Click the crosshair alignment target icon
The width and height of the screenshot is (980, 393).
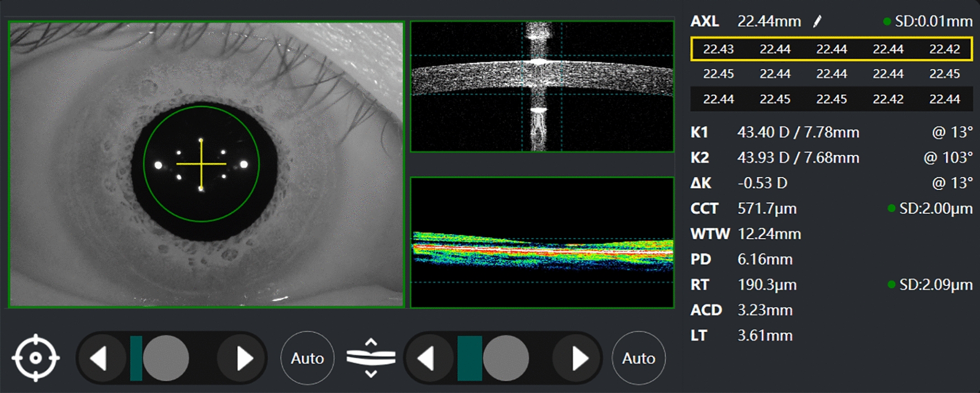coord(36,358)
